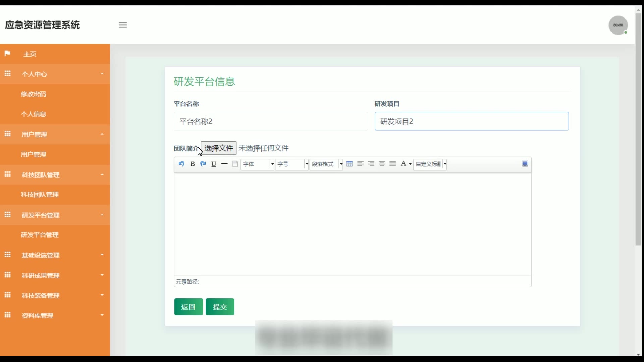
Task: Click the undo icon in editor toolbar
Action: tap(181, 164)
